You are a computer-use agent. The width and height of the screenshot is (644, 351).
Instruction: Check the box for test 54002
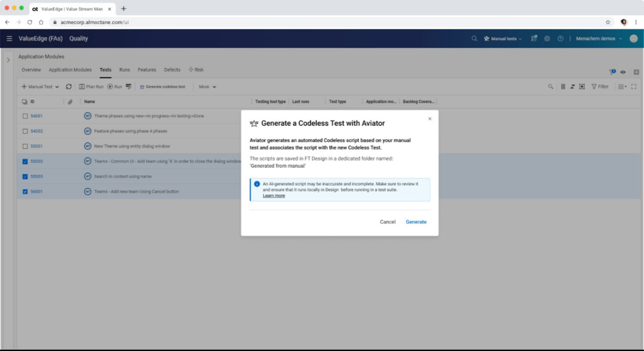point(25,131)
